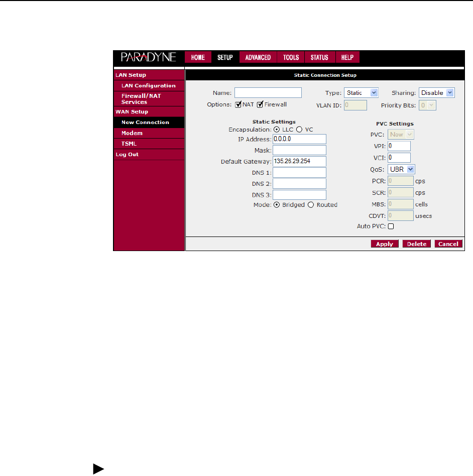Click the VLAN ID field
Viewport: 473px width, 476px height.
(x=355, y=105)
